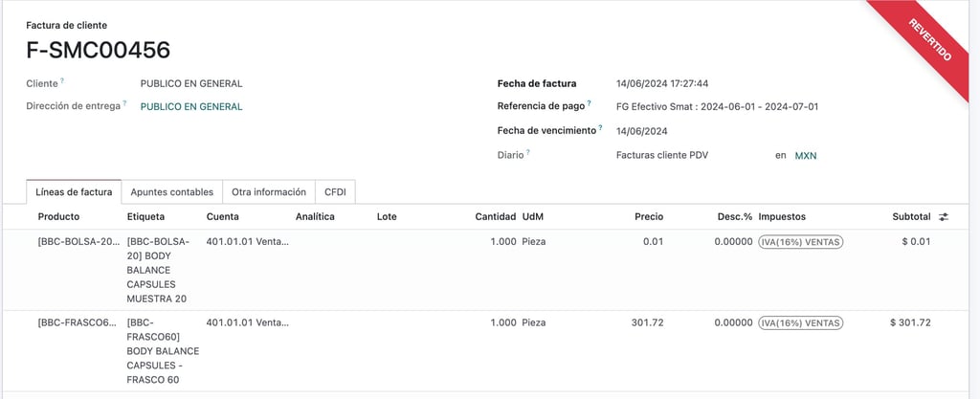Select the Líneas de factura tab
The height and width of the screenshot is (399, 980).
click(74, 192)
